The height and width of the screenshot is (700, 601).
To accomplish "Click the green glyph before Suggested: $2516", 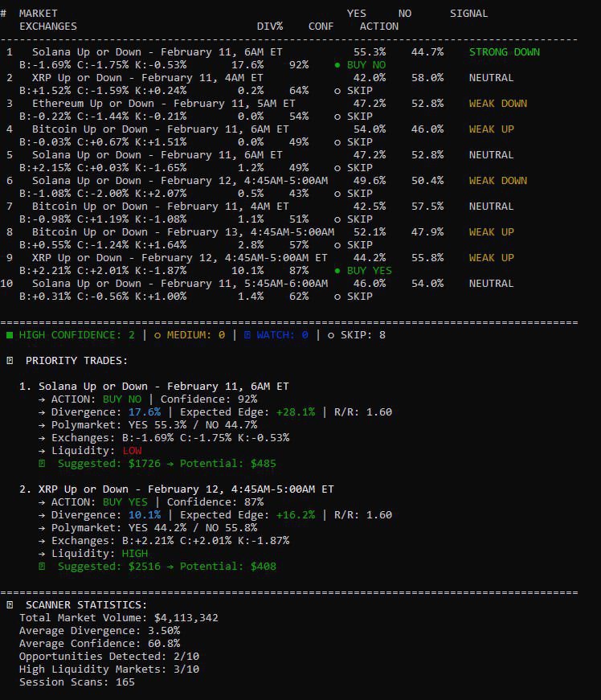I will coord(42,567).
